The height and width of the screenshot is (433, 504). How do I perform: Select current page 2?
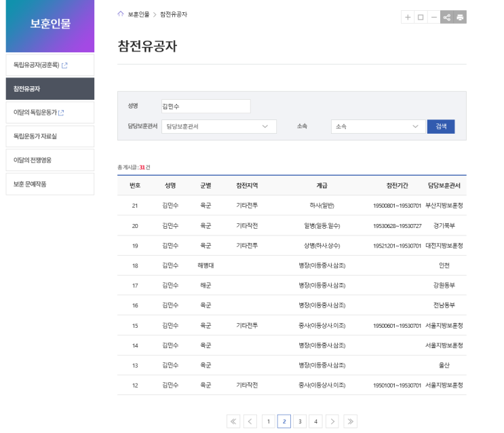pyautogui.click(x=284, y=421)
